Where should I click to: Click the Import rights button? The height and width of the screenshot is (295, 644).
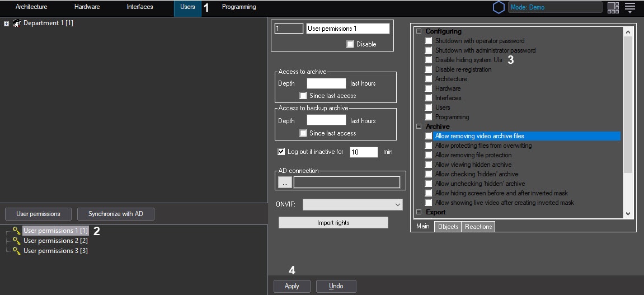[333, 223]
